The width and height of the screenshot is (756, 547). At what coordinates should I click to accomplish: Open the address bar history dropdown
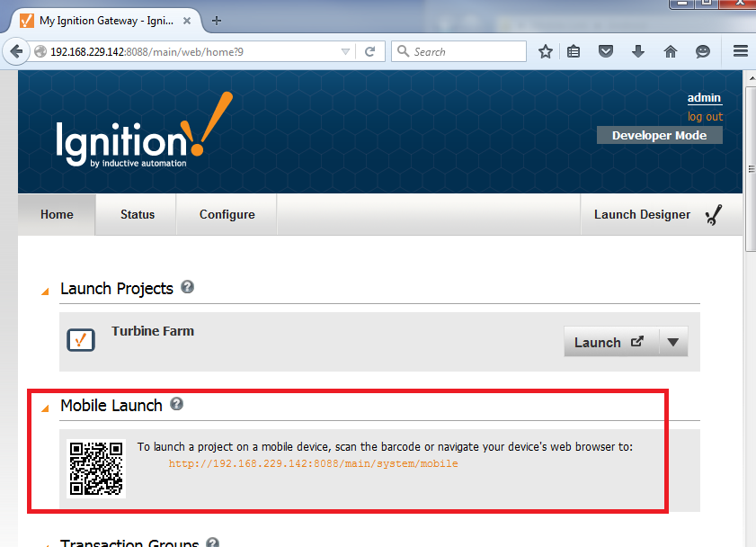pos(345,51)
